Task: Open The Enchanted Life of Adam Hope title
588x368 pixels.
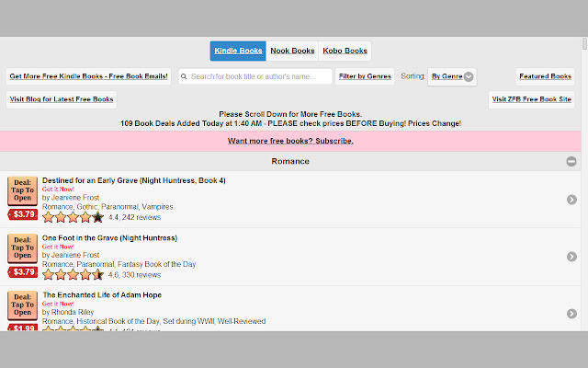Action: point(102,295)
